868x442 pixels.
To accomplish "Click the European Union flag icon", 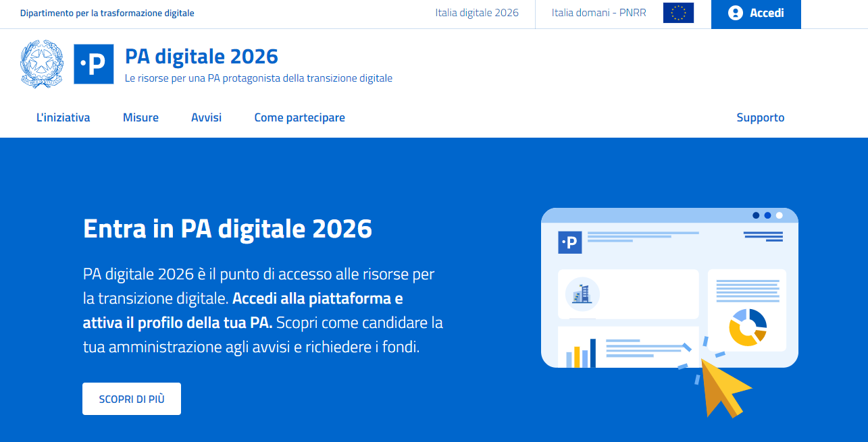I will tap(678, 13).
